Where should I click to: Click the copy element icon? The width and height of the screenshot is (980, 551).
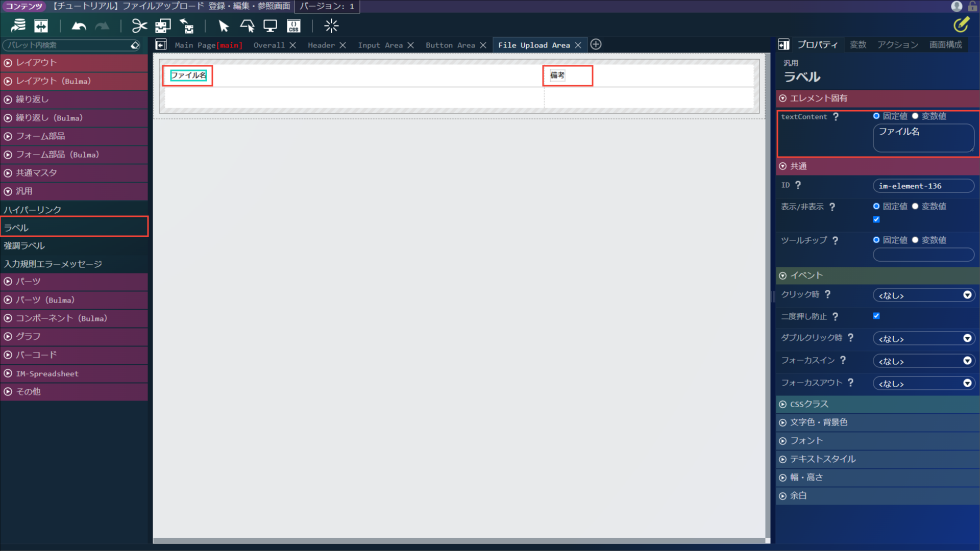tap(163, 26)
